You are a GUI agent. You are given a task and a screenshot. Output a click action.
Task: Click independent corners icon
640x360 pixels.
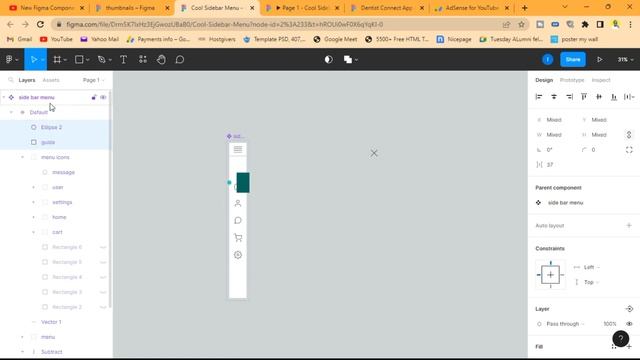tap(629, 150)
